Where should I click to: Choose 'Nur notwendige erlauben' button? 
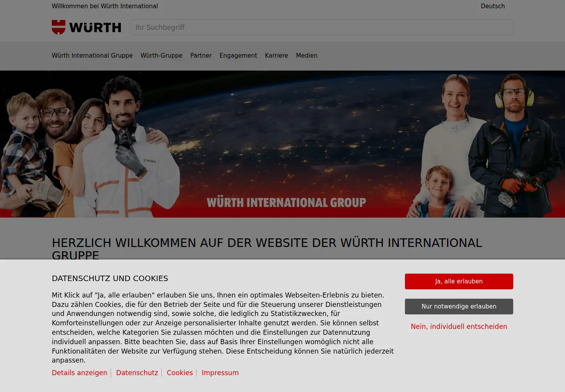tap(459, 307)
